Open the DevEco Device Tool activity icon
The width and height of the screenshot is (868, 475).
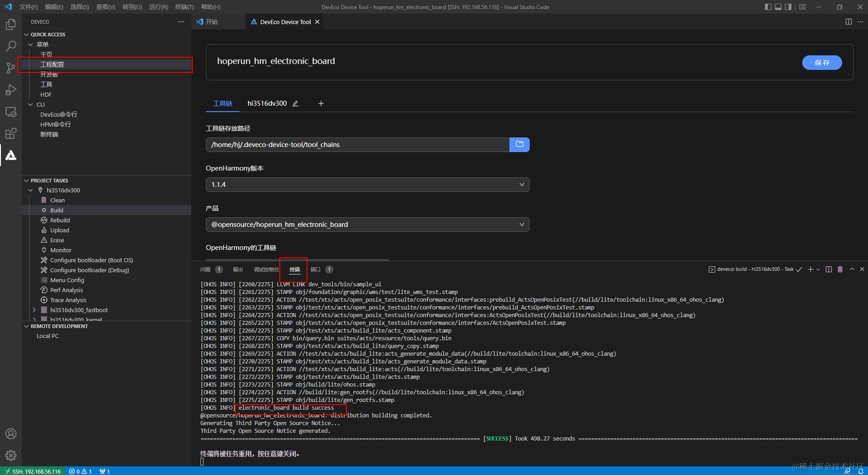click(x=11, y=155)
